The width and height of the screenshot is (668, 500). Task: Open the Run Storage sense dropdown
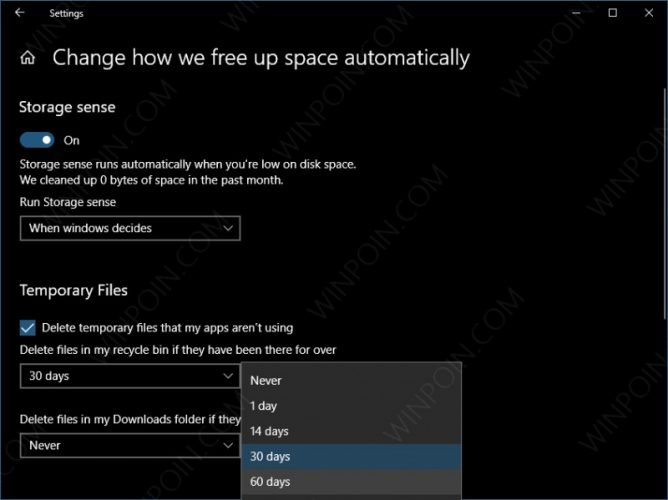coord(130,228)
